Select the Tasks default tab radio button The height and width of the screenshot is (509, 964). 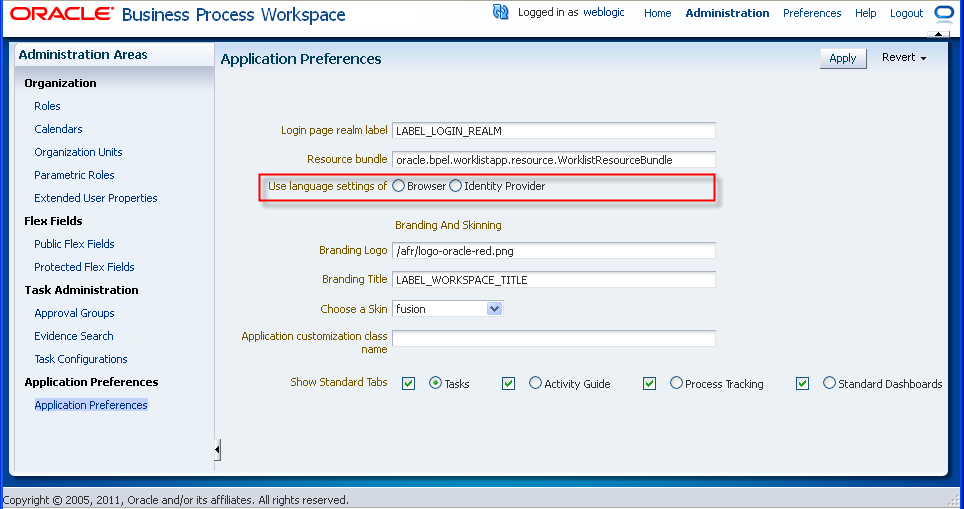(x=435, y=382)
